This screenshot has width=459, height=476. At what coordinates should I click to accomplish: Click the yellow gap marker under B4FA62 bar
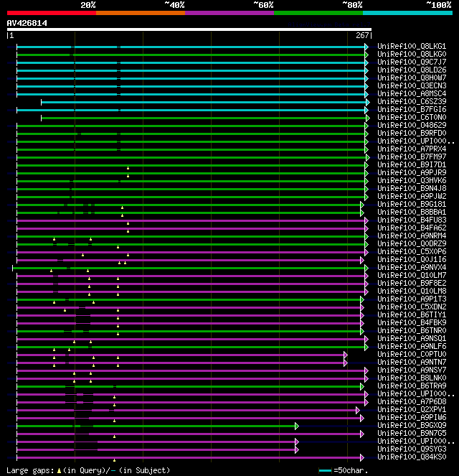click(x=128, y=231)
